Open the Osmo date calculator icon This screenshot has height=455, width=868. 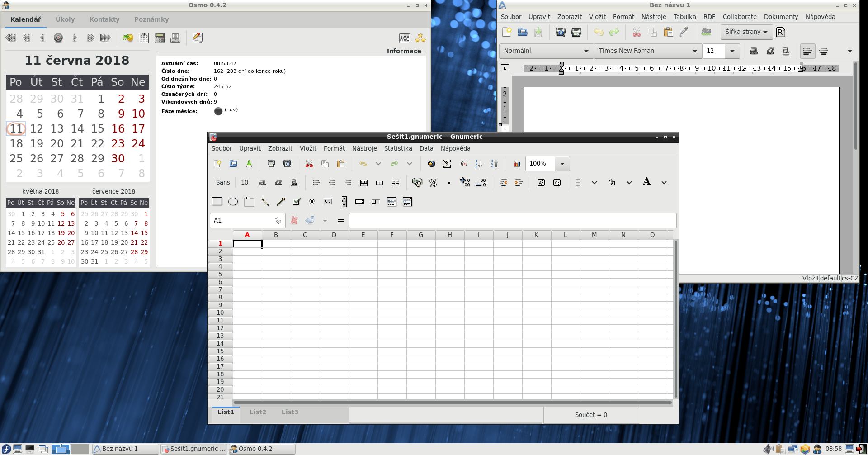160,38
